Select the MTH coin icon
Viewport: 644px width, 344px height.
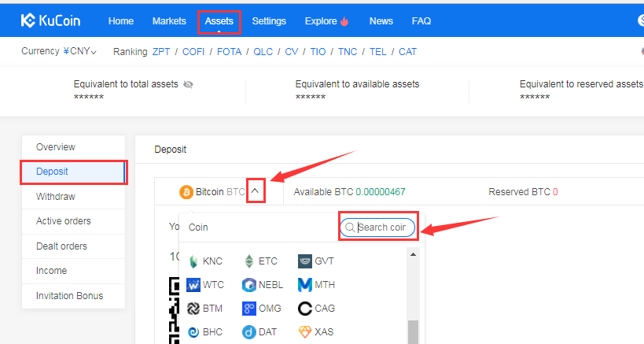tap(305, 285)
